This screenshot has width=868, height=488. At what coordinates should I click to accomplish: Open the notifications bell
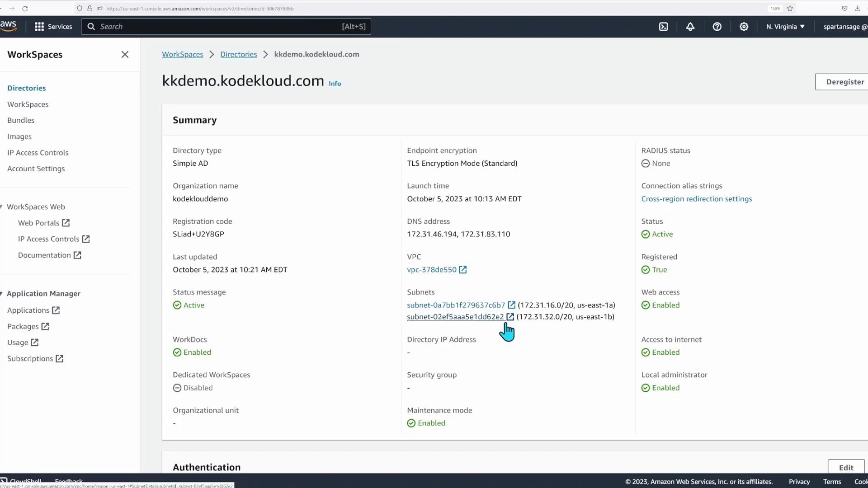pos(690,27)
